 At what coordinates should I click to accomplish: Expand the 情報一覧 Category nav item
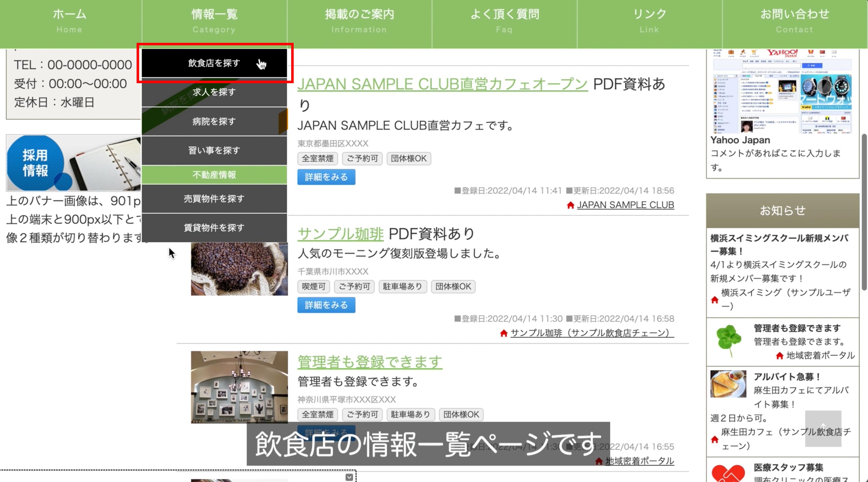tap(214, 21)
